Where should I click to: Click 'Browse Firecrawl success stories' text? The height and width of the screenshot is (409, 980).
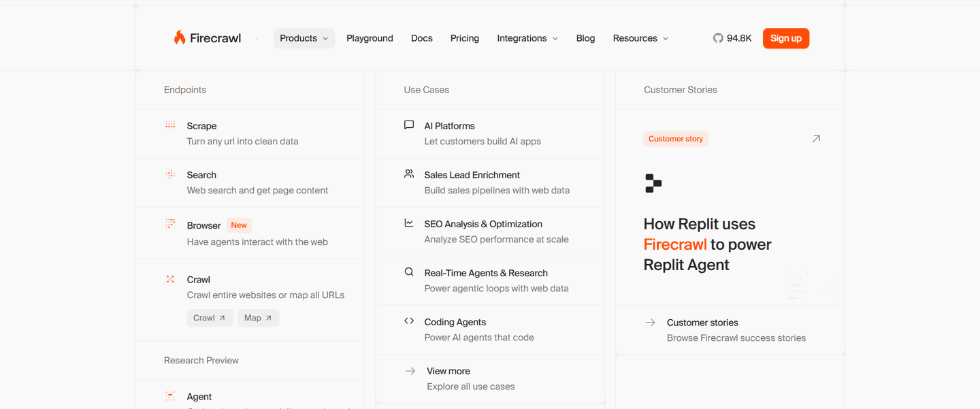[x=736, y=338]
